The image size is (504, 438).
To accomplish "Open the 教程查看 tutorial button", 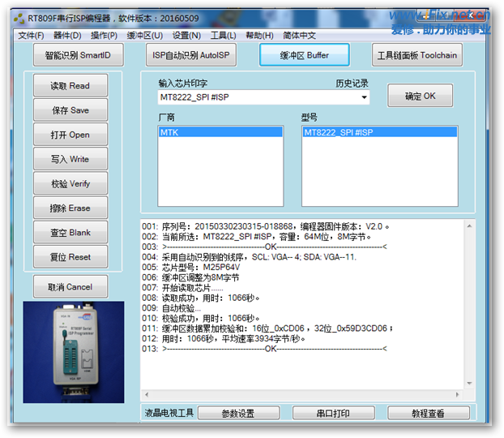I will tap(428, 413).
